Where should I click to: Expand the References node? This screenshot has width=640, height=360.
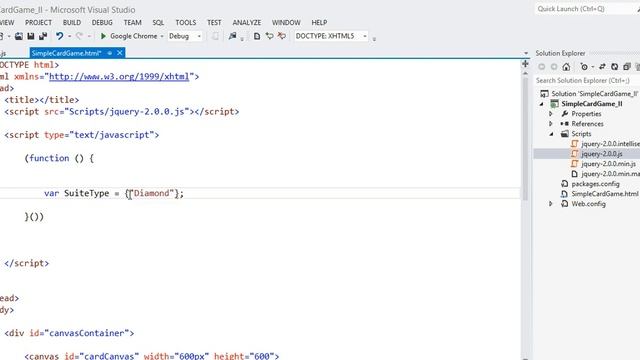551,124
